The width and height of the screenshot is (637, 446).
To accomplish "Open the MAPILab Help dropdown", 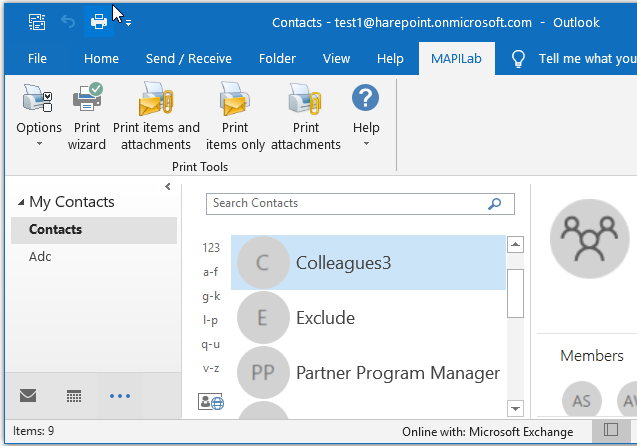I will [366, 115].
